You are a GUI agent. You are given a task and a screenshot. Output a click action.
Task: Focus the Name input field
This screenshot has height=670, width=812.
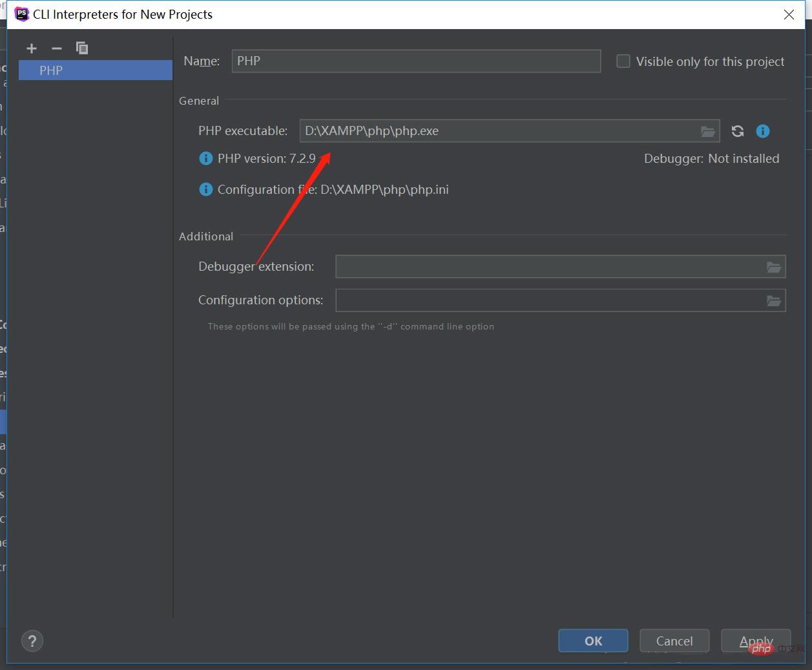click(416, 61)
